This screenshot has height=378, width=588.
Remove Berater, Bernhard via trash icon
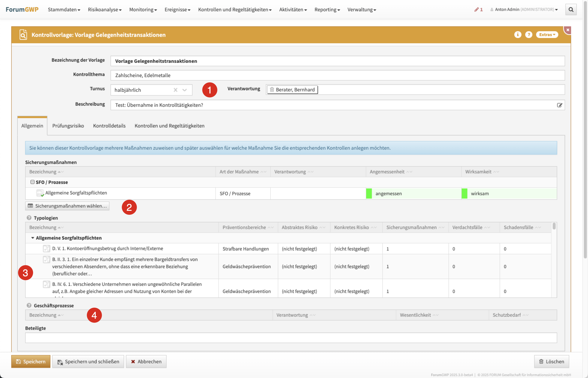pos(272,90)
